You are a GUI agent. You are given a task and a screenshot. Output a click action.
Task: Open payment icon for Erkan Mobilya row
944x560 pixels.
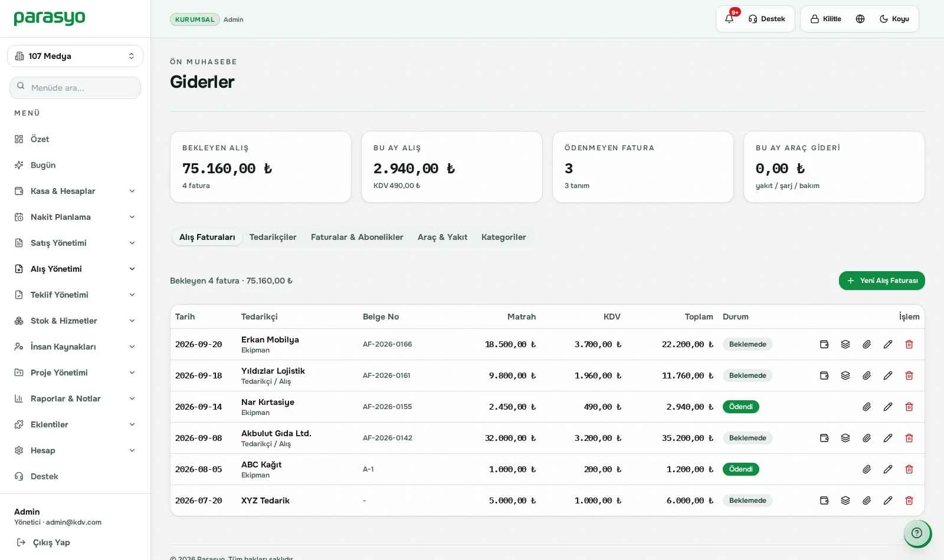[x=824, y=344]
